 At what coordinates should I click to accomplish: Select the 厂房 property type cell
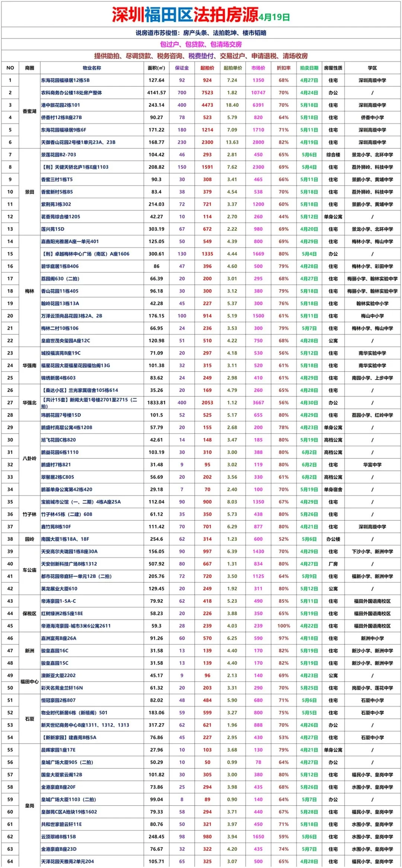(333, 564)
